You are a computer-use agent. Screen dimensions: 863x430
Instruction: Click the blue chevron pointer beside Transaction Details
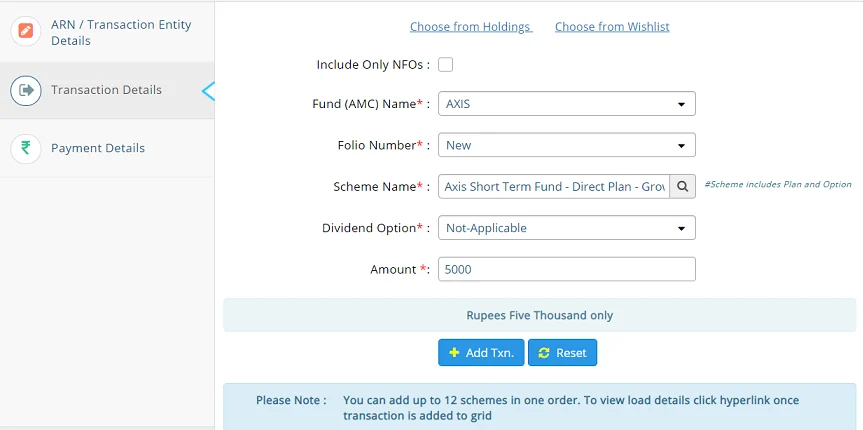208,91
